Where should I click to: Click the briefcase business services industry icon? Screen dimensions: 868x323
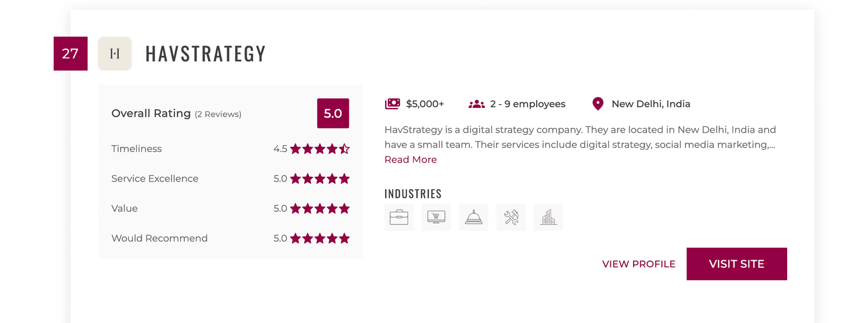coord(399,217)
